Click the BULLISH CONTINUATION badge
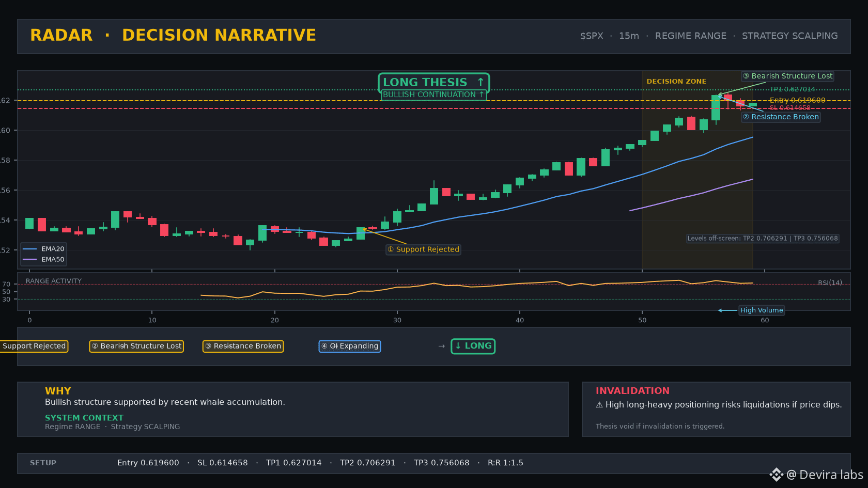Viewport: 868px width, 488px height. 433,95
